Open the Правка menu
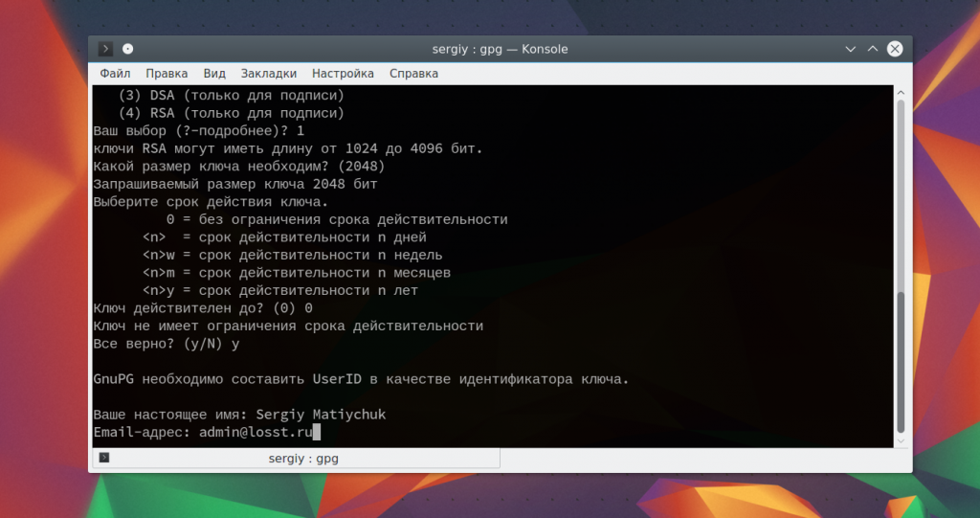980x518 pixels. [167, 74]
